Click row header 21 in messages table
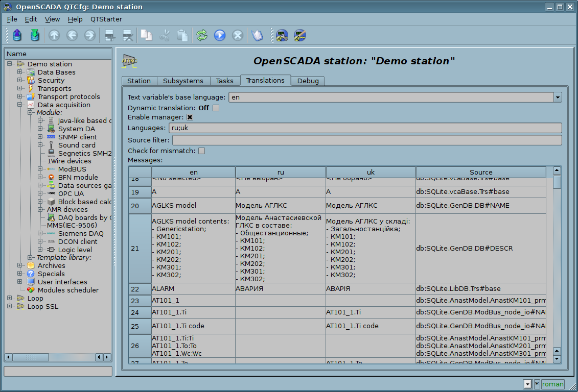 click(140, 249)
